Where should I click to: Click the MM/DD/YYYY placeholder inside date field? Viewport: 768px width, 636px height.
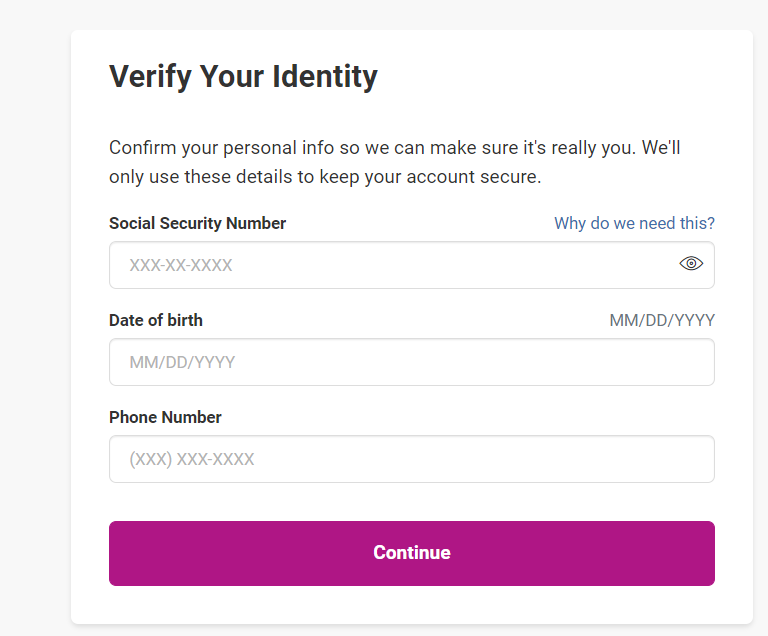point(182,362)
